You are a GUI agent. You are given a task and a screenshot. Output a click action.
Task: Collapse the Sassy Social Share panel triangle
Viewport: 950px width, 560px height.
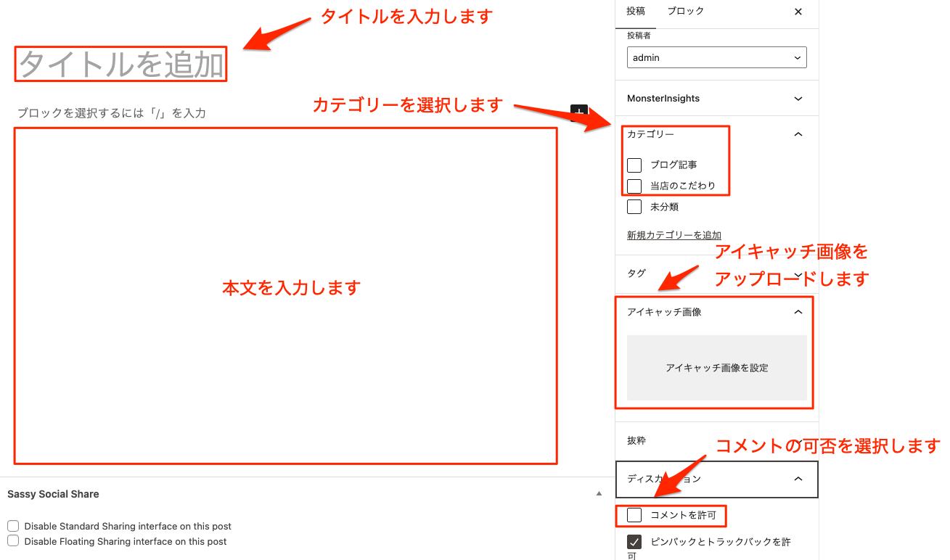point(599,494)
